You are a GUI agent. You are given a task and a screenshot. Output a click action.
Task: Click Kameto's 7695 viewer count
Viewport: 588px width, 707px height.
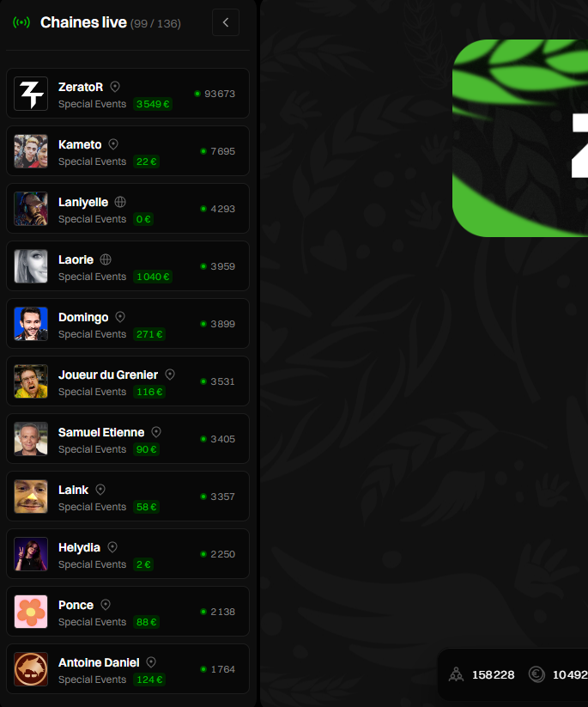(222, 151)
